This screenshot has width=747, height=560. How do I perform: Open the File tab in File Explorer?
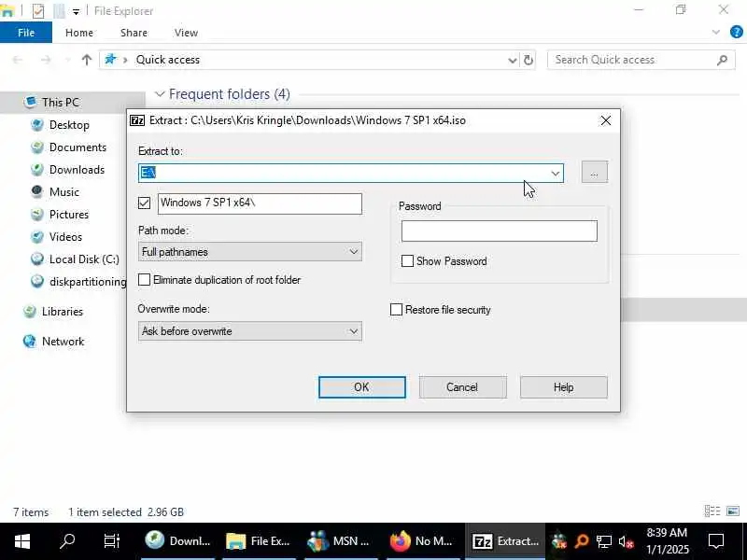(x=26, y=33)
